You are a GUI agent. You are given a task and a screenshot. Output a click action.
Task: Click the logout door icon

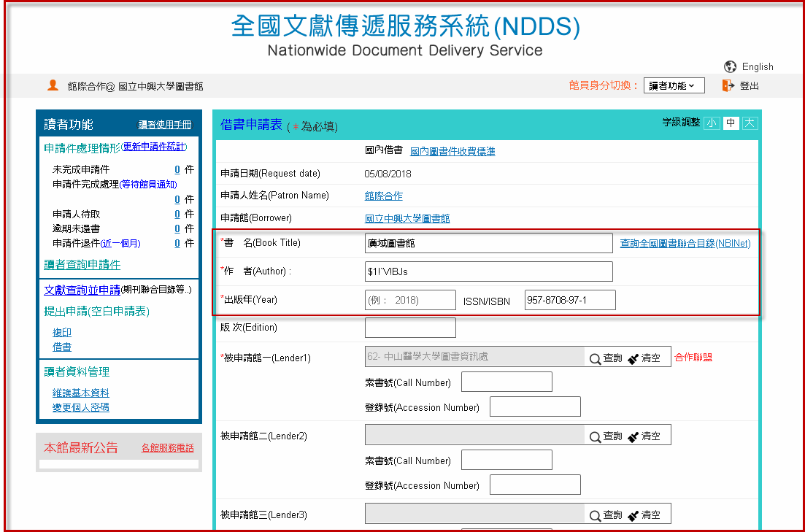click(728, 86)
